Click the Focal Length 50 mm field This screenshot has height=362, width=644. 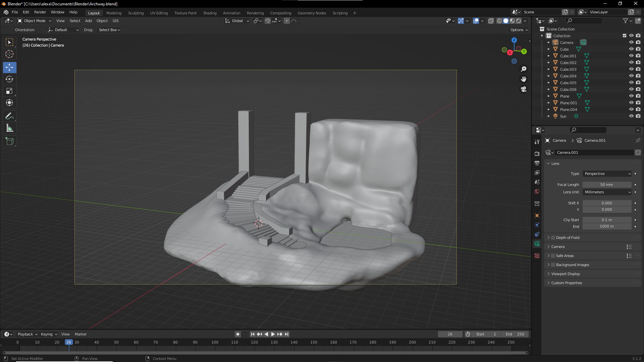(x=606, y=185)
